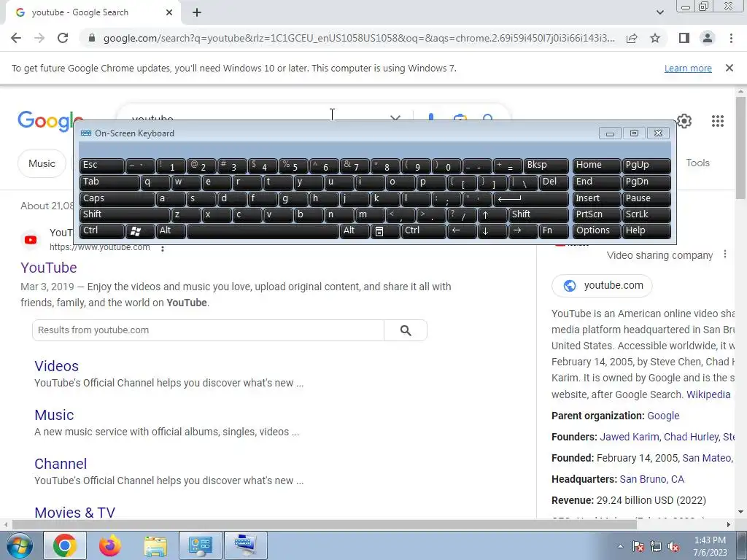Toggle ScrLk on On-Screen Keyboard

(x=646, y=214)
